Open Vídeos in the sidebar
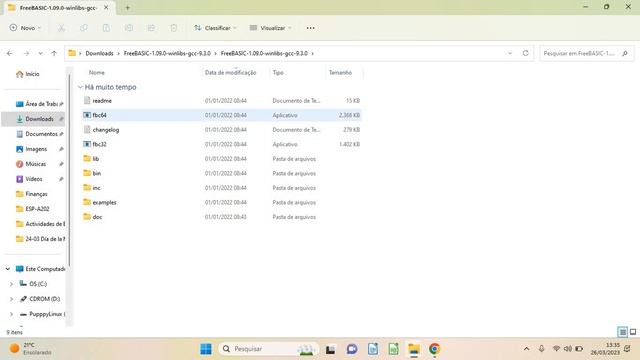 pos(33,179)
